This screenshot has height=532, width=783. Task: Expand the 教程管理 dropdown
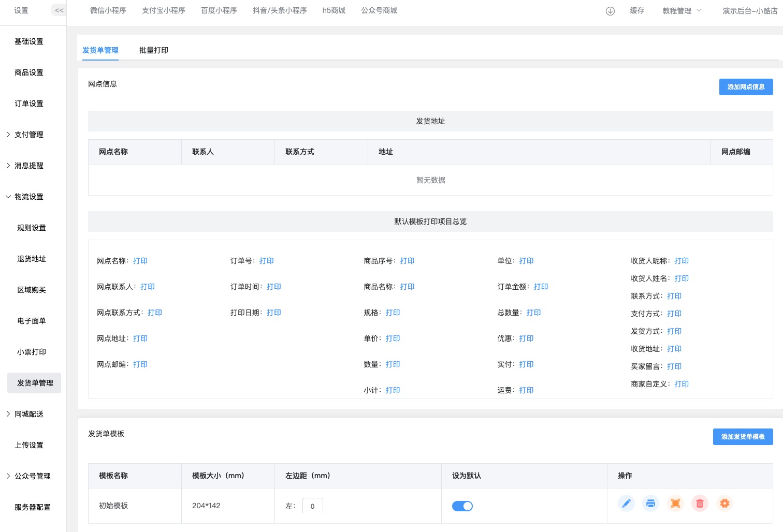(682, 11)
